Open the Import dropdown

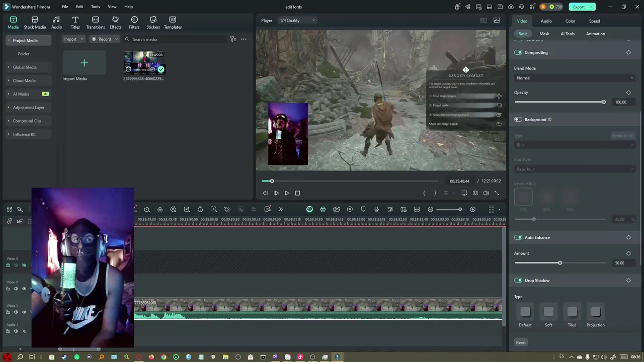click(73, 39)
